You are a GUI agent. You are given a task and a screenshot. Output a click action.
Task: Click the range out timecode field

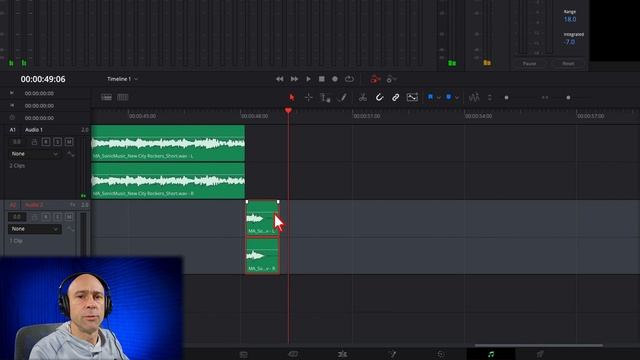pos(39,106)
